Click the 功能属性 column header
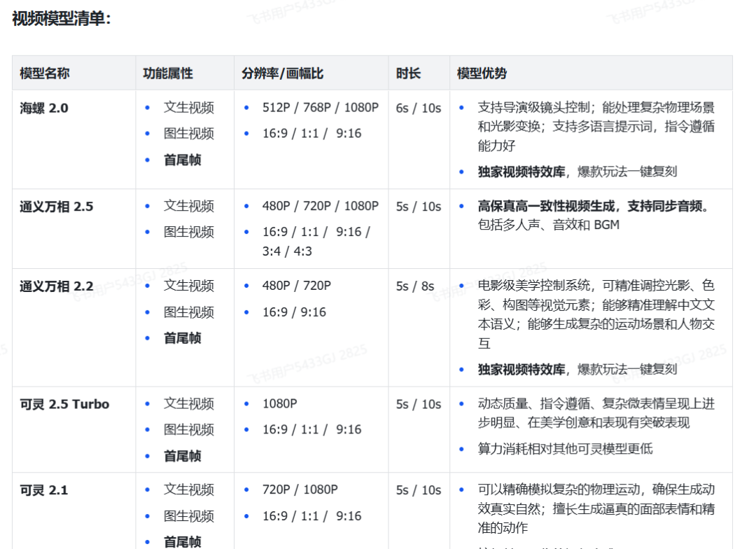756x549 pixels. [168, 74]
